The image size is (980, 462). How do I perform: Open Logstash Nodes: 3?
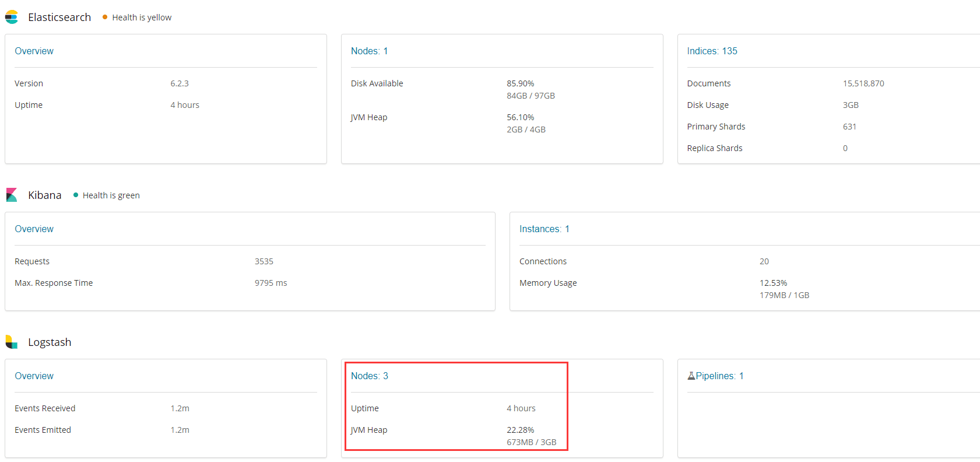370,376
